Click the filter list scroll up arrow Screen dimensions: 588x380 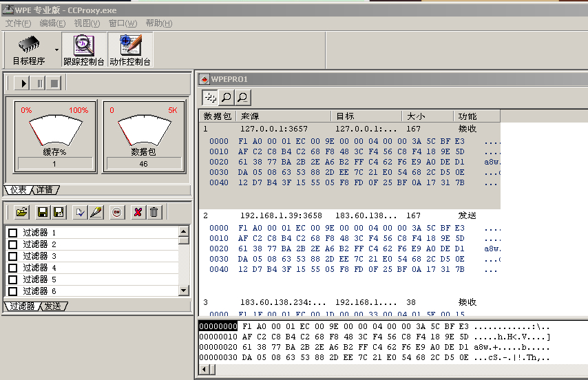point(183,231)
